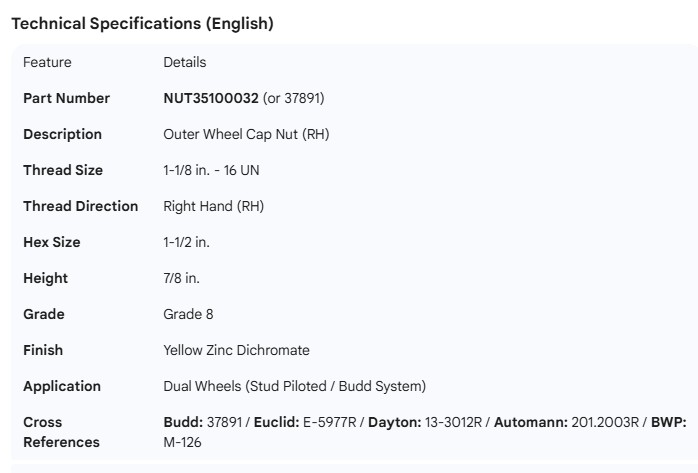Select the 1-1/8 in. - 16 UN value
This screenshot has width=698, height=473.
(x=211, y=170)
